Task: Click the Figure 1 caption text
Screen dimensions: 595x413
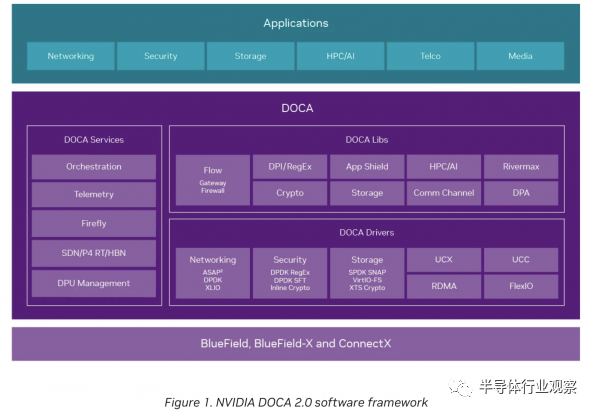Action: pos(296,402)
